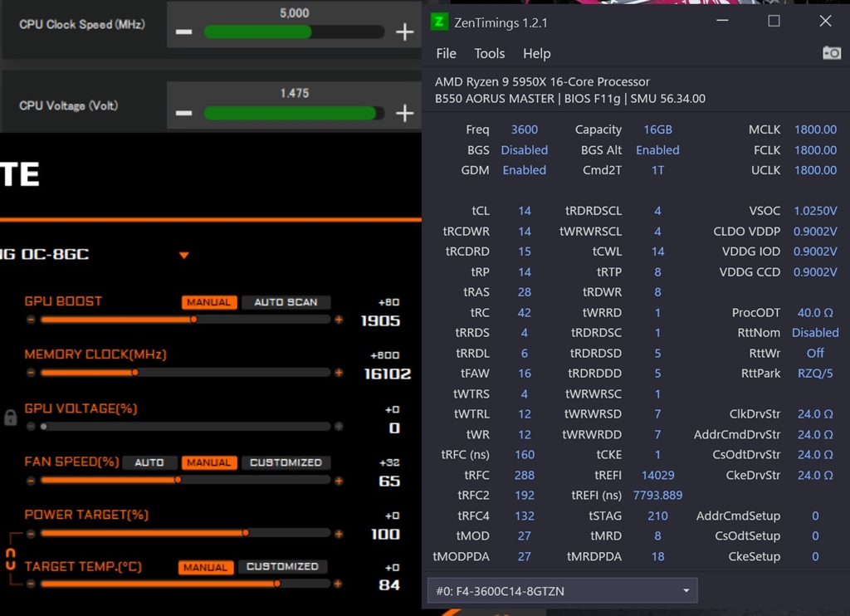850x616 pixels.
Task: Click the GPU Boost slider handle
Action: (193, 320)
